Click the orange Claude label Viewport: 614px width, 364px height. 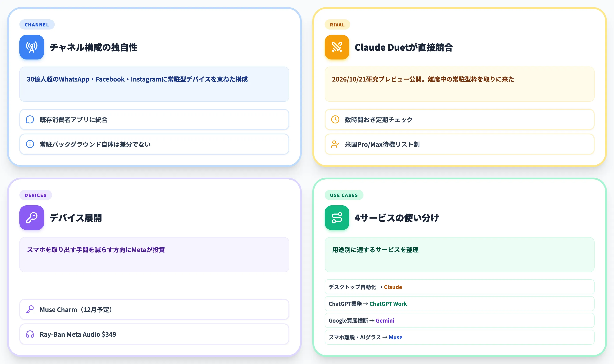click(x=393, y=287)
